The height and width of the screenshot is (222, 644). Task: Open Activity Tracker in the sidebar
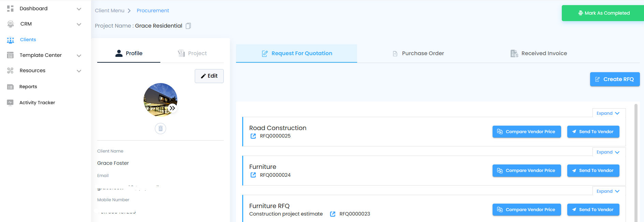coord(37,102)
